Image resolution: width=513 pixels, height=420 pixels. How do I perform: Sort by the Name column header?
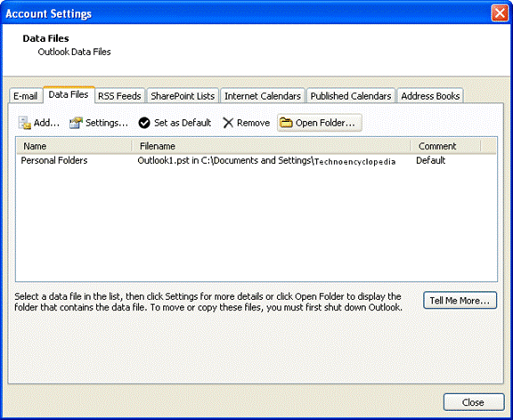[74, 146]
